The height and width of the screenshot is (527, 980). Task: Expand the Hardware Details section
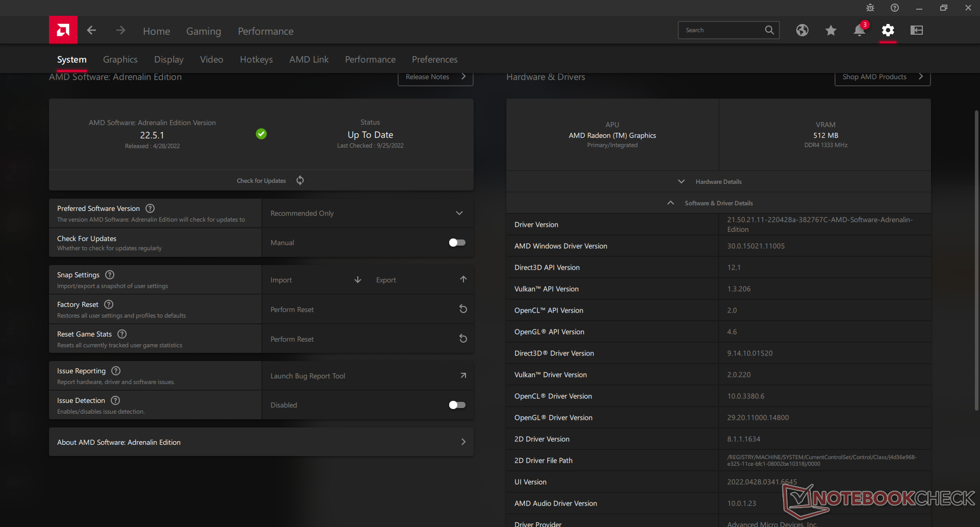coord(718,181)
